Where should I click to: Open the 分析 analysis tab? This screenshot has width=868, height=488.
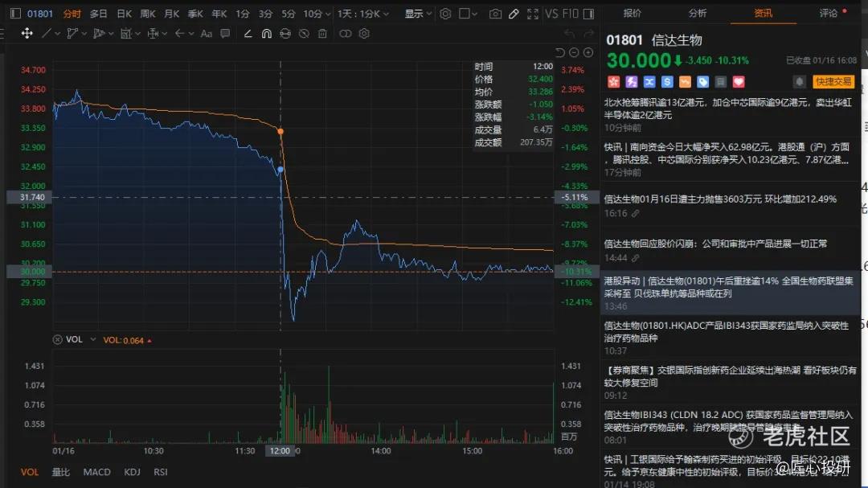tap(697, 13)
